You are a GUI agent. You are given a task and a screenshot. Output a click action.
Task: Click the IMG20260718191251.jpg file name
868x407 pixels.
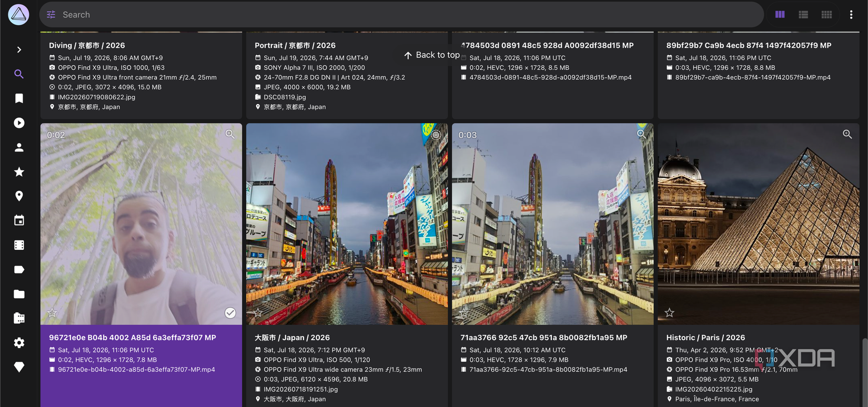tap(300, 389)
